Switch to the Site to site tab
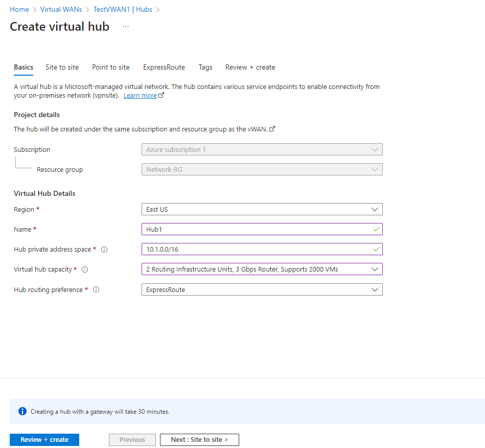The image size is (485, 448). [62, 67]
